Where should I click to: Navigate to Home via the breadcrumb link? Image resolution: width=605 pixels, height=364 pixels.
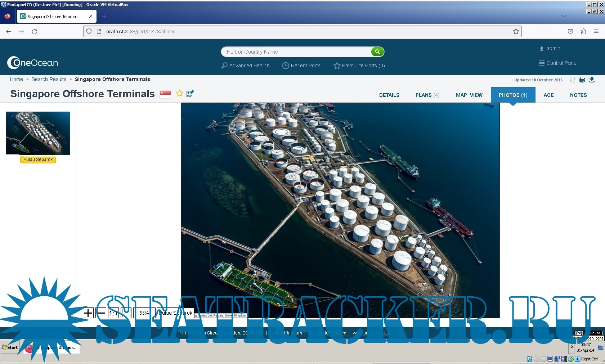coord(16,79)
